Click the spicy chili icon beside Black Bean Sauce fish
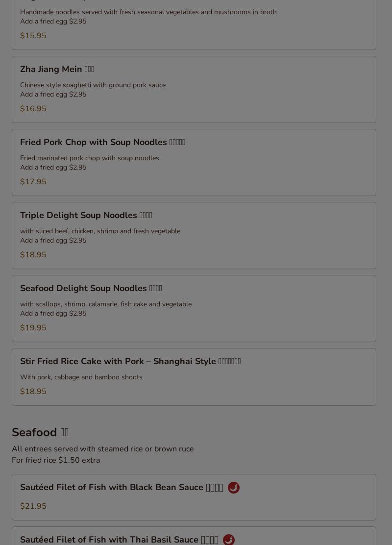 click(x=234, y=488)
